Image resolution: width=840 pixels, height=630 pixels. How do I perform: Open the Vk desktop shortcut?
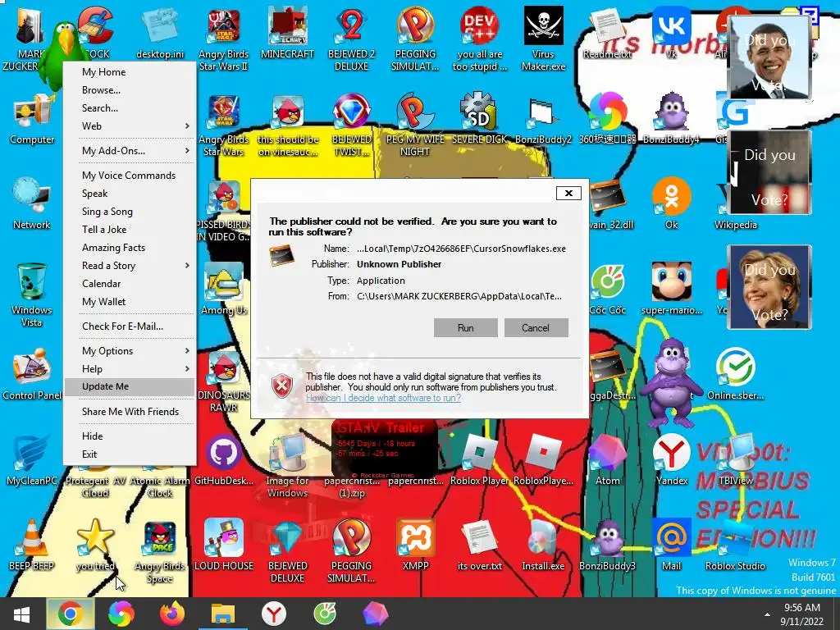[x=671, y=33]
